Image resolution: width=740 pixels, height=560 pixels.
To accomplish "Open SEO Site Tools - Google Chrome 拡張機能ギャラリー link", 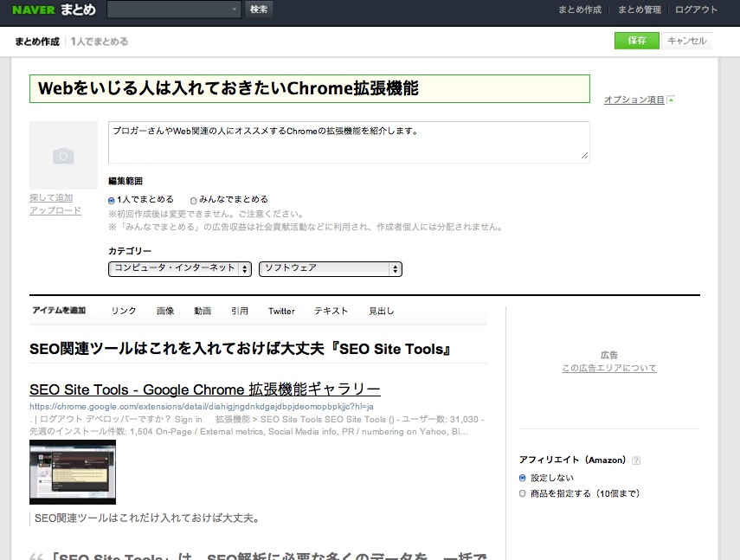I will pos(205,389).
